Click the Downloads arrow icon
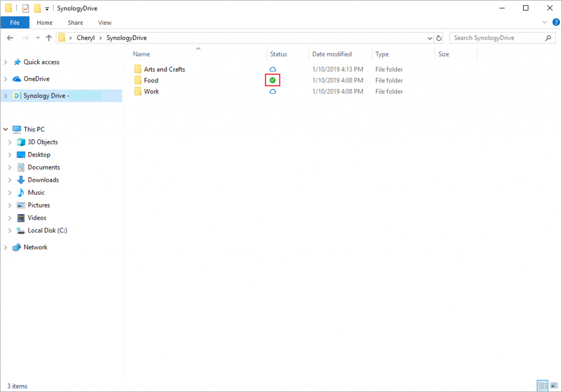The image size is (562, 392). [21, 180]
